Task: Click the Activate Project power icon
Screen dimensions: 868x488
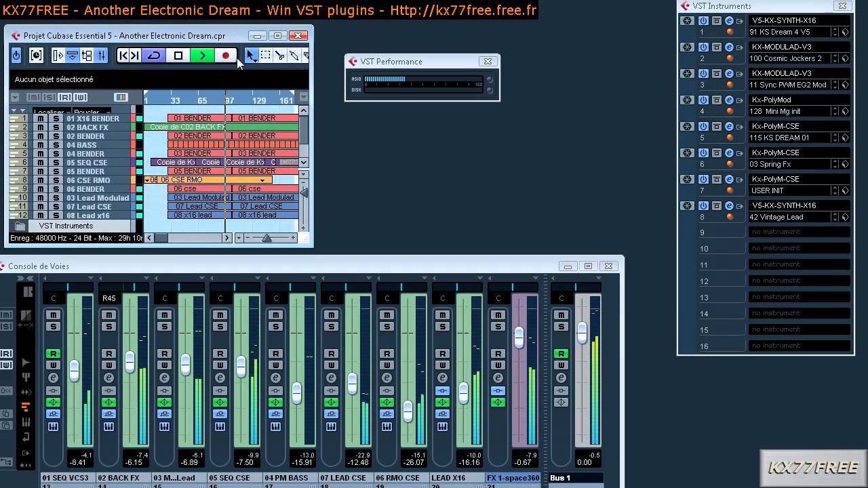Action: coord(16,56)
